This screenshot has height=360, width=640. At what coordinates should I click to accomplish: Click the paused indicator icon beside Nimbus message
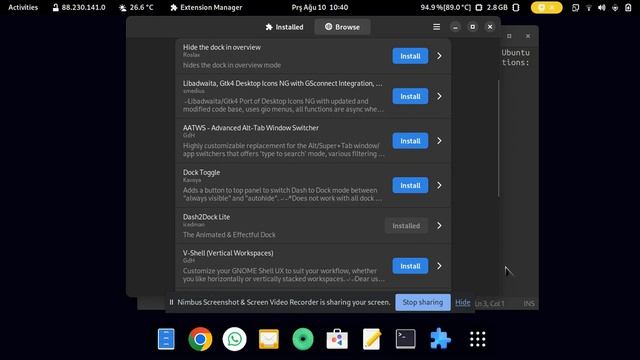[171, 302]
